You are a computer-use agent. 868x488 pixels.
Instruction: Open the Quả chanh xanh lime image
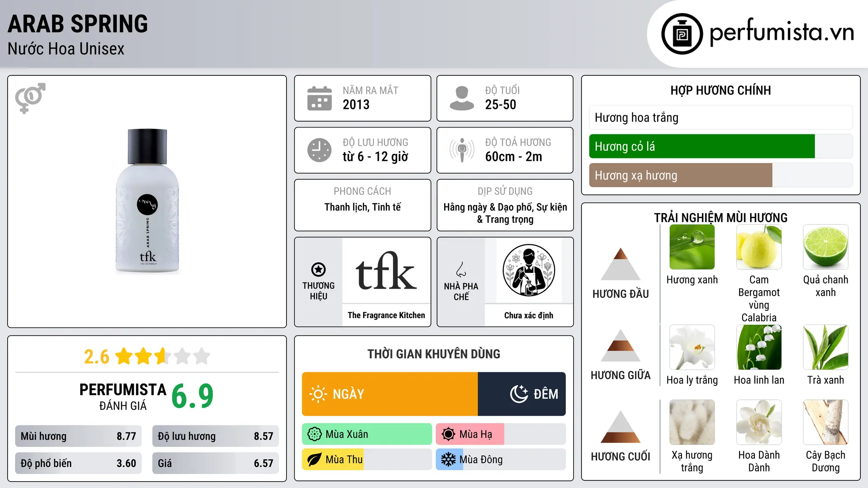[826, 247]
